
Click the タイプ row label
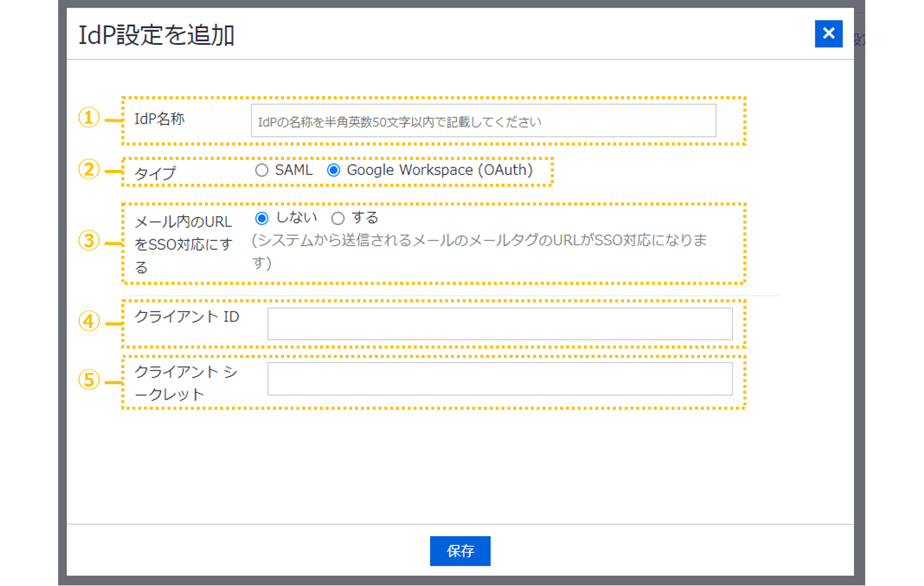(155, 174)
